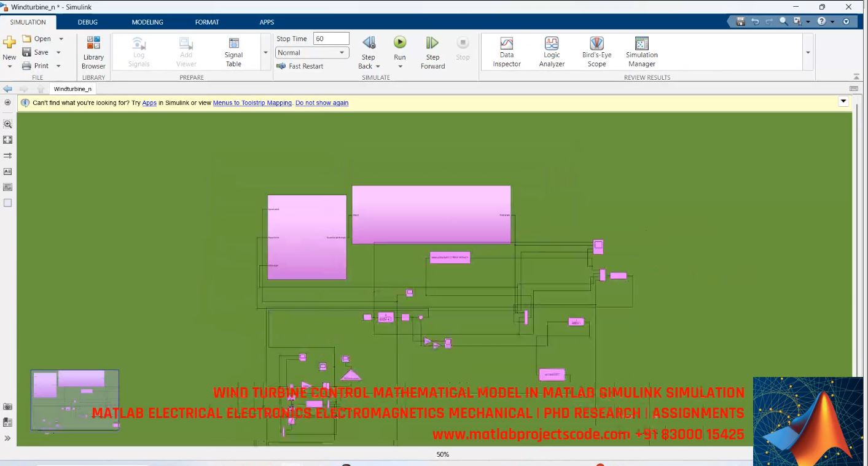Open the Signal Table
This screenshot has height=466, width=868.
(x=233, y=52)
